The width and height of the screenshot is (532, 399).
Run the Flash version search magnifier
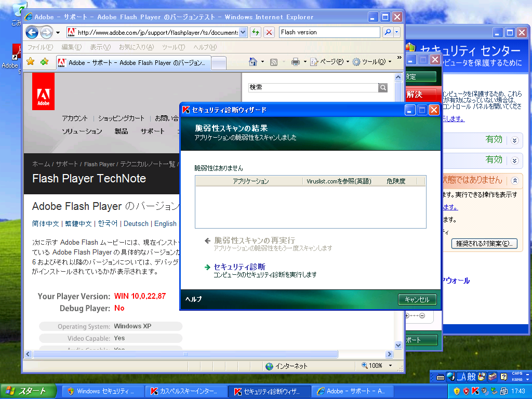click(387, 32)
